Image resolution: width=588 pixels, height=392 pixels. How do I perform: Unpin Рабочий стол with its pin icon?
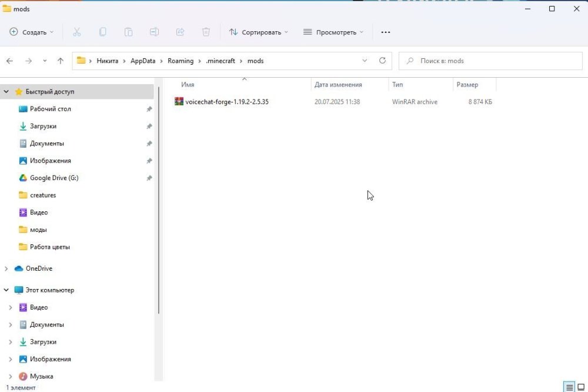pos(149,109)
